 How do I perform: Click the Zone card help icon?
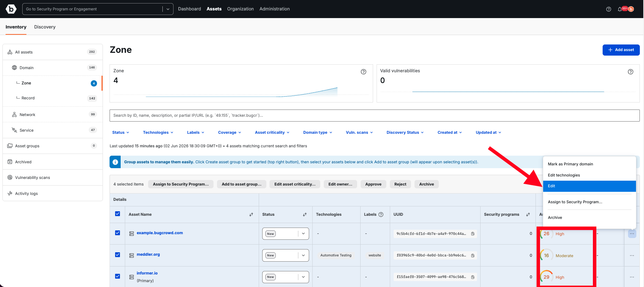pyautogui.click(x=363, y=72)
